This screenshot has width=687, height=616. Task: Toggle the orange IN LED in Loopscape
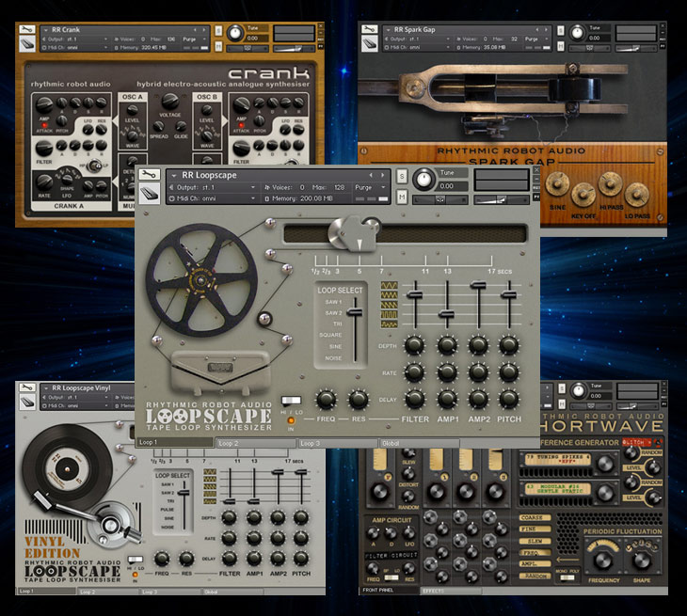tap(291, 420)
